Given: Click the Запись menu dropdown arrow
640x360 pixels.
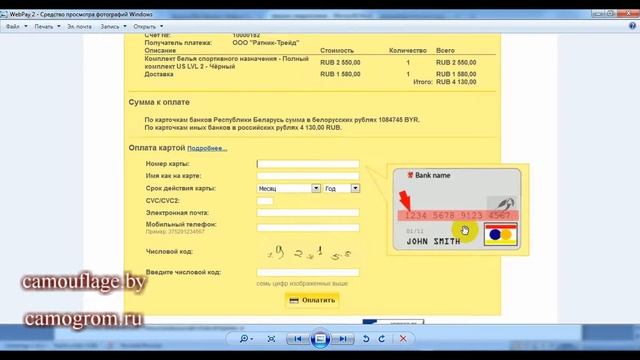Looking at the screenshot, I should click(x=124, y=26).
